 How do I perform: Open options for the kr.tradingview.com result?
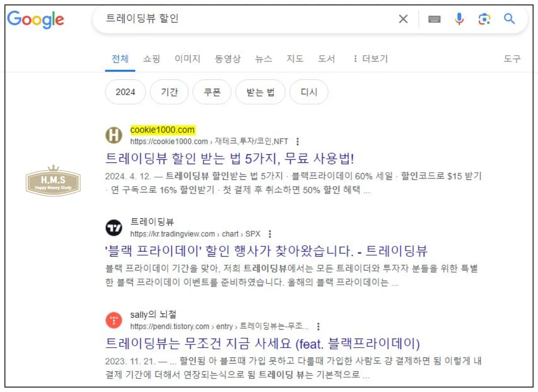270,233
